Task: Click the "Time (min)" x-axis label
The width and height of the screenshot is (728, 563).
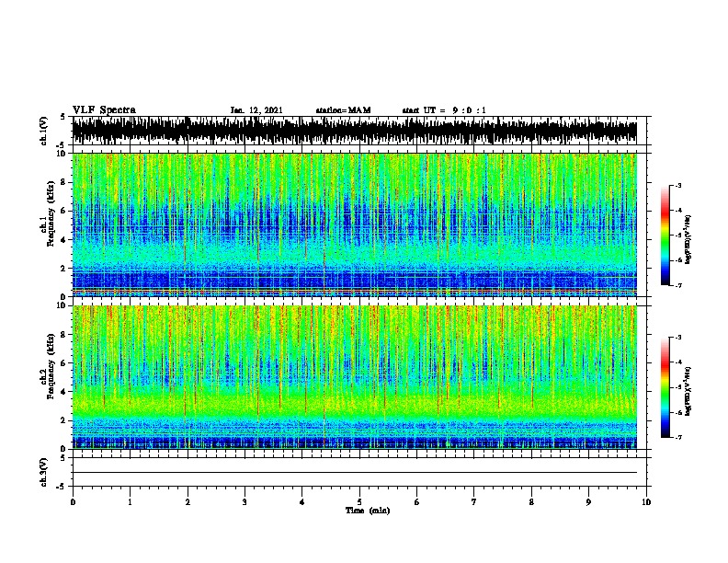Action: pos(368,511)
